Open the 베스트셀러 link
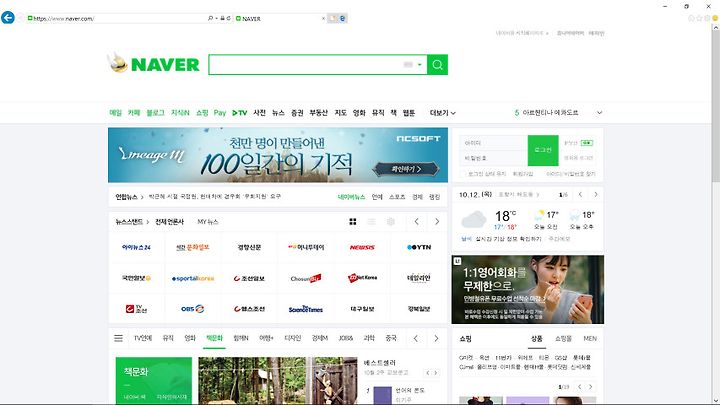This screenshot has height=405, width=720. [380, 363]
